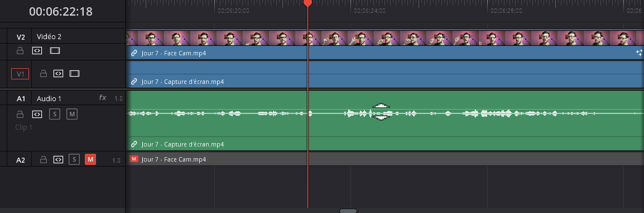Mute the Audio 1 track
This screenshot has height=213, width=644.
(x=72, y=114)
